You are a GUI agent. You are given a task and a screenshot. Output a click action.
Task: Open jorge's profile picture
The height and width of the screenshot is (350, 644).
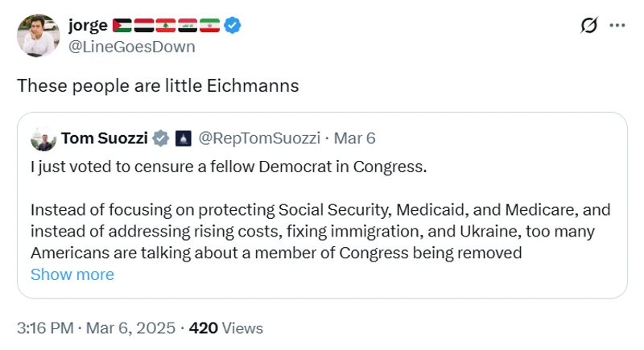[x=39, y=35]
